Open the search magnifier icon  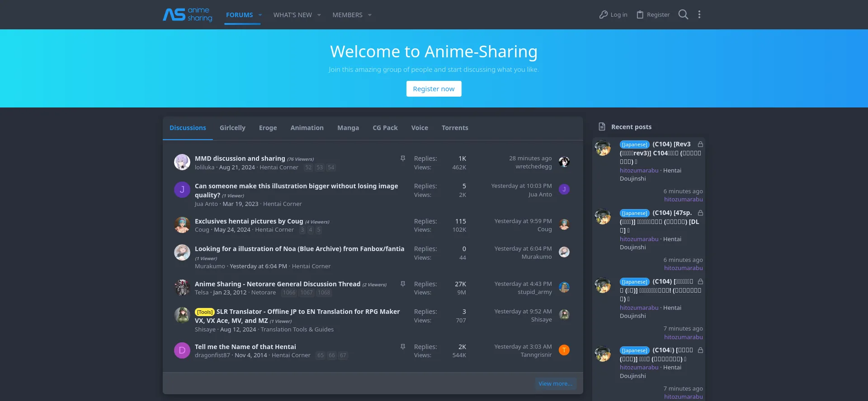point(683,14)
